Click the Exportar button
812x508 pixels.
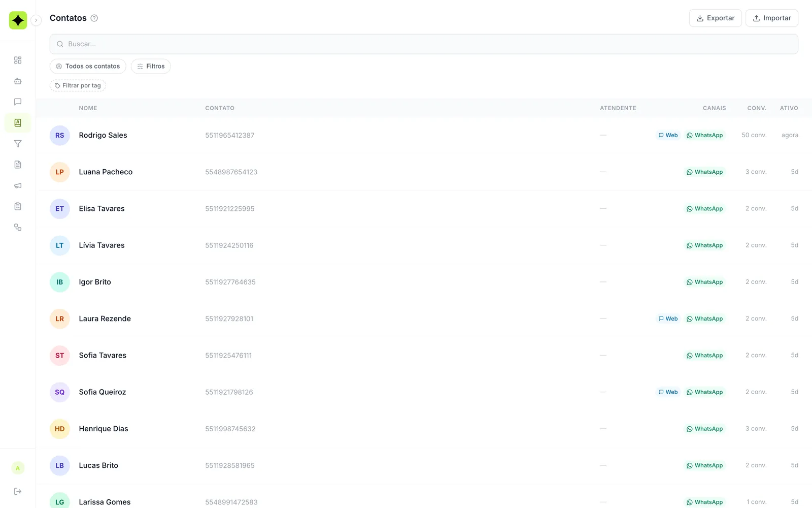[x=715, y=18]
